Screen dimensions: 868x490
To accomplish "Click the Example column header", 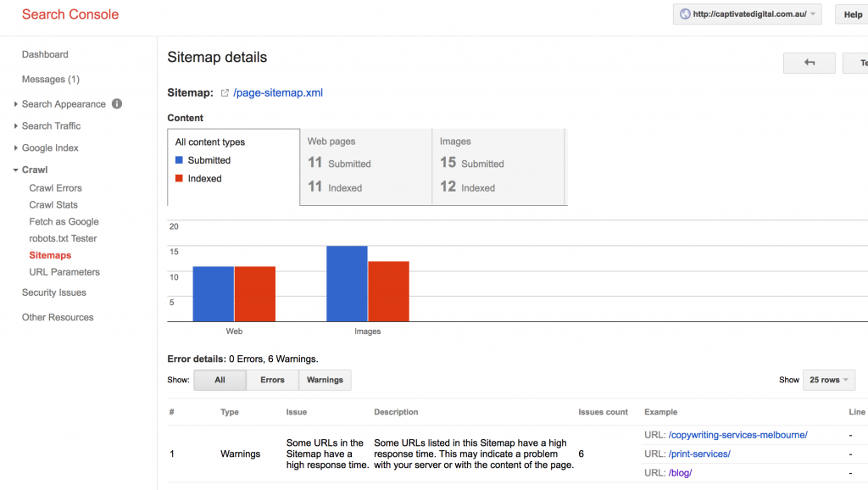I will point(660,412).
